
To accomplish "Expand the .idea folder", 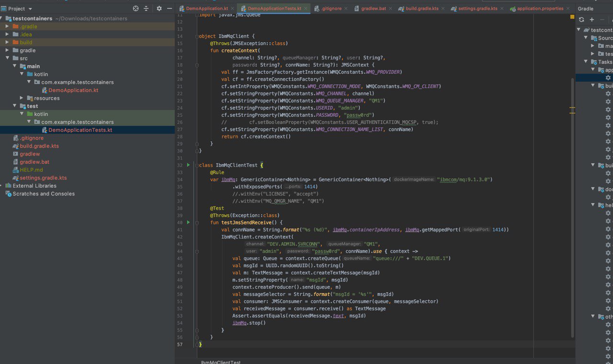I will [x=8, y=34].
